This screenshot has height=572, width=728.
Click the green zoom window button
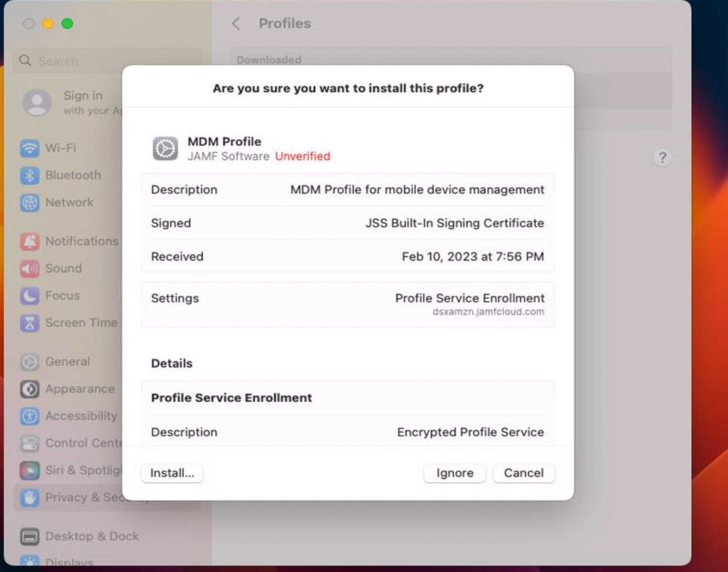coord(67,24)
